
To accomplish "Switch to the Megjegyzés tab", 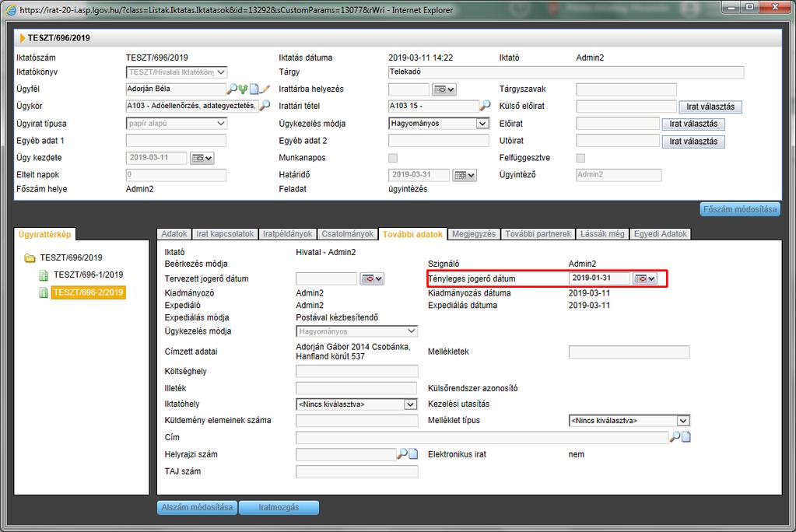I will (x=474, y=234).
